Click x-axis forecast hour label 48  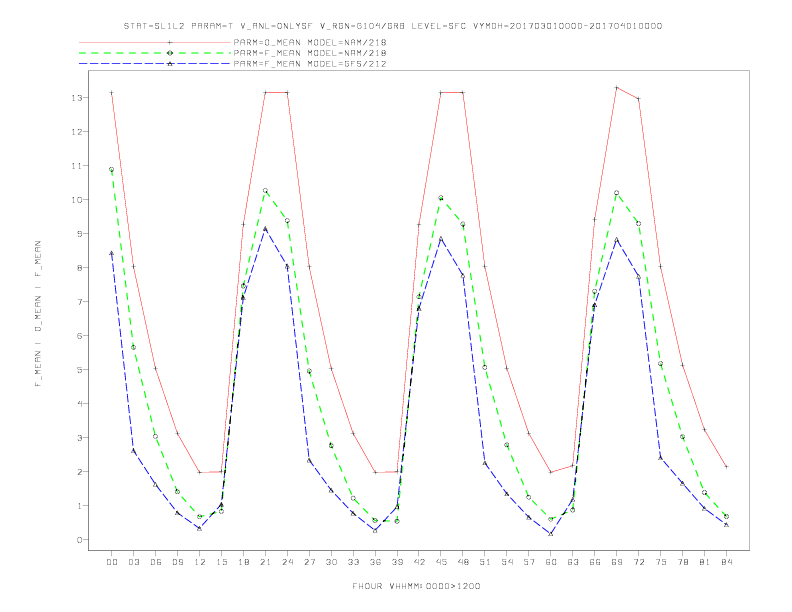tap(463, 562)
